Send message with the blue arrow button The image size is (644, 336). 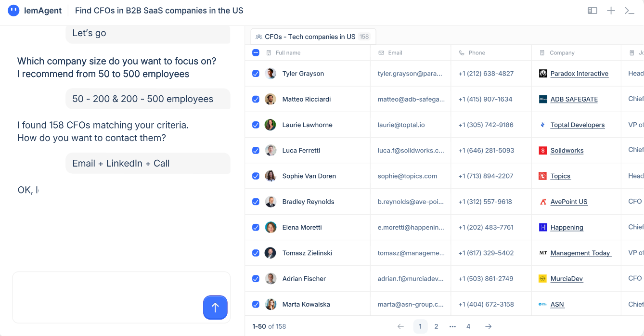[215, 308]
